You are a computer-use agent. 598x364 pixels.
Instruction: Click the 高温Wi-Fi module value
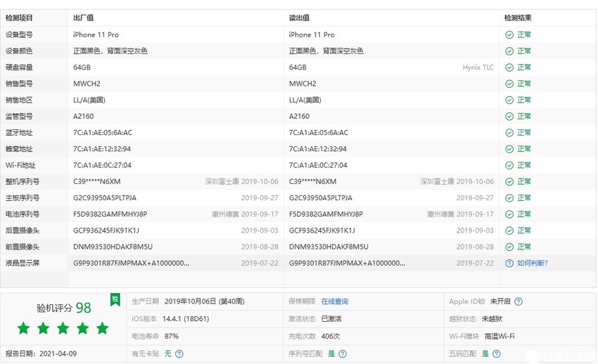(x=500, y=336)
